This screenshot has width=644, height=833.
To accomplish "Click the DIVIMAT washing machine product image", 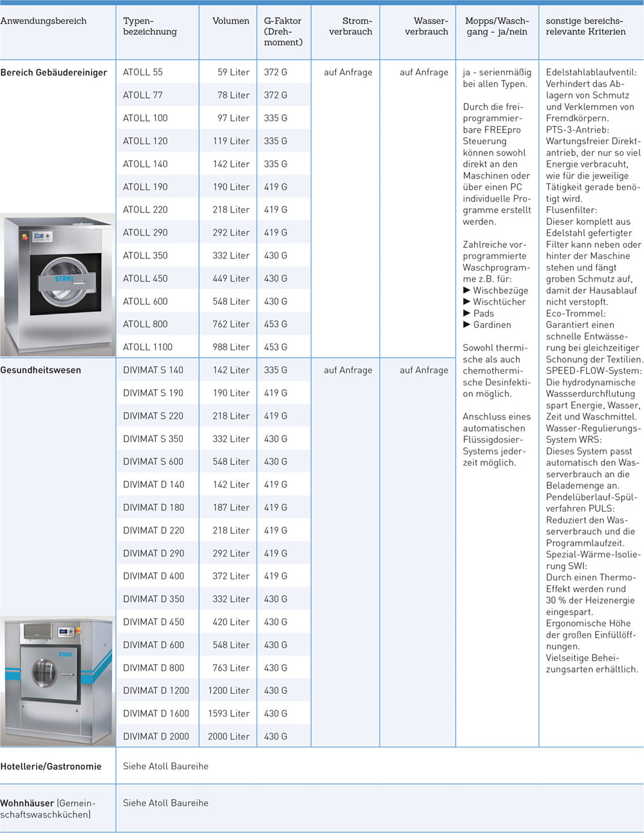I will (57, 681).
